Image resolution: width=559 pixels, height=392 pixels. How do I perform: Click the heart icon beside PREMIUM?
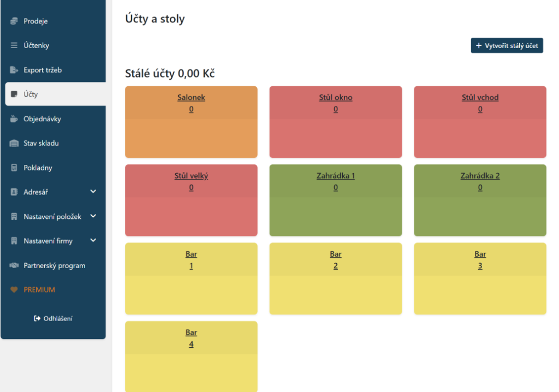(14, 290)
